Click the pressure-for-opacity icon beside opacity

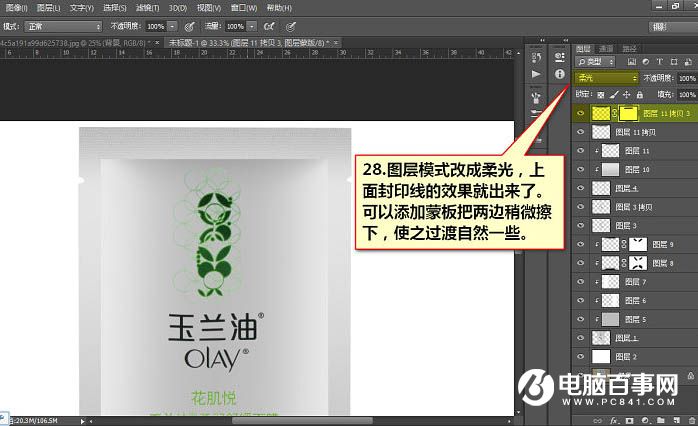189,27
